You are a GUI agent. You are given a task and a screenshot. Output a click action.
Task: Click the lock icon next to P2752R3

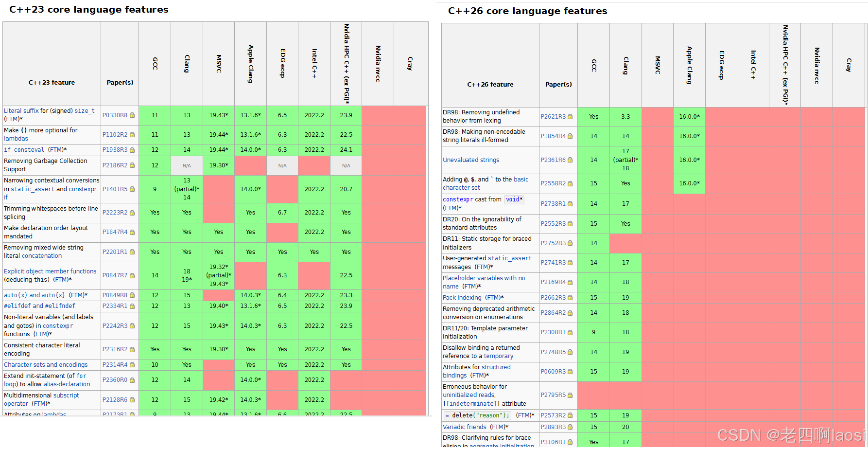570,243
